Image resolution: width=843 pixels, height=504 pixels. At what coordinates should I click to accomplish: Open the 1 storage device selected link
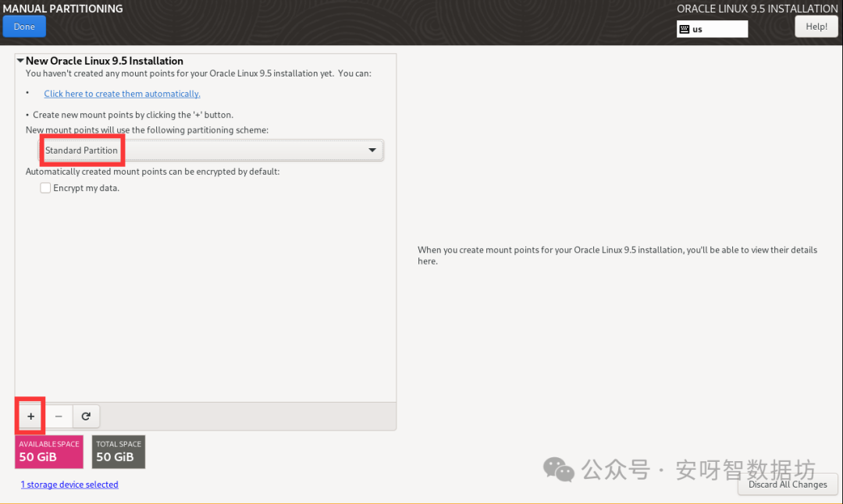click(69, 484)
